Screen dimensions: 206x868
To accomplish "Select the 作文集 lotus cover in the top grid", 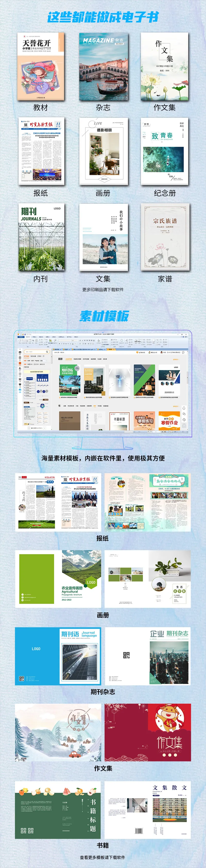I will pos(164,66).
